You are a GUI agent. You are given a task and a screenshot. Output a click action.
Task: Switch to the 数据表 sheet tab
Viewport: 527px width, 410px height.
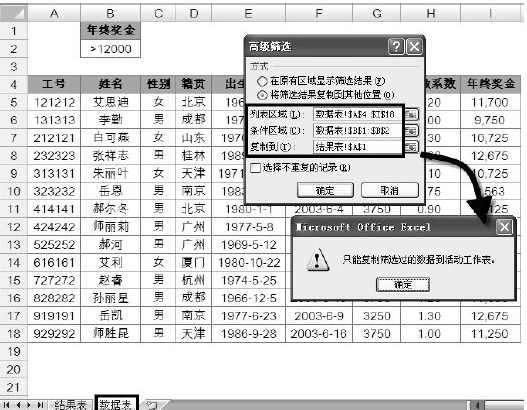(x=116, y=404)
